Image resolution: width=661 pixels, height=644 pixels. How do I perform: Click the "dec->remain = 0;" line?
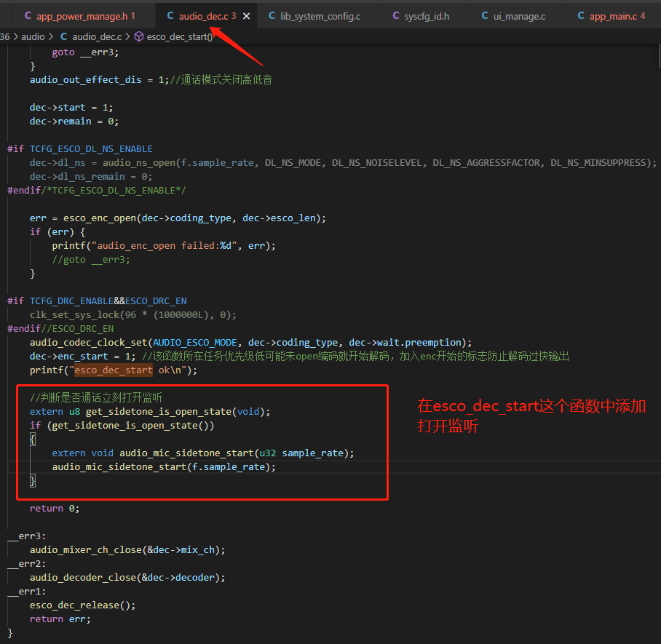tap(74, 122)
